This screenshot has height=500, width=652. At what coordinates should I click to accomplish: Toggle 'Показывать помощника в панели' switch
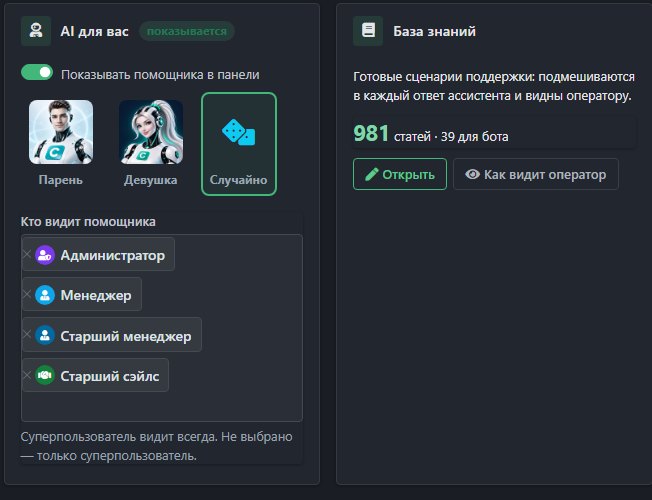[37, 73]
